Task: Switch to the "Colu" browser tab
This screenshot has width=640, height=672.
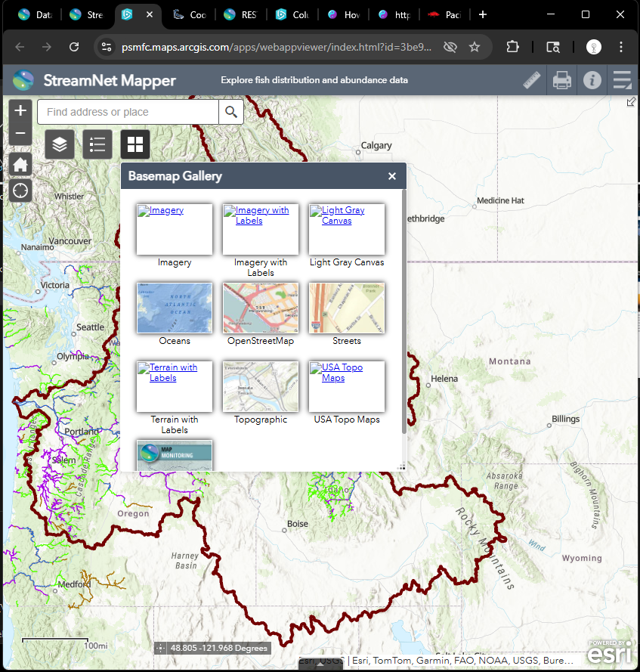Action: pos(292,15)
